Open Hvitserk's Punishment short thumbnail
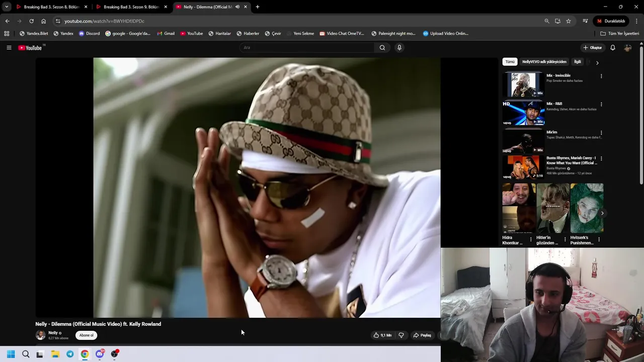This screenshot has width=644, height=362. pos(587,208)
